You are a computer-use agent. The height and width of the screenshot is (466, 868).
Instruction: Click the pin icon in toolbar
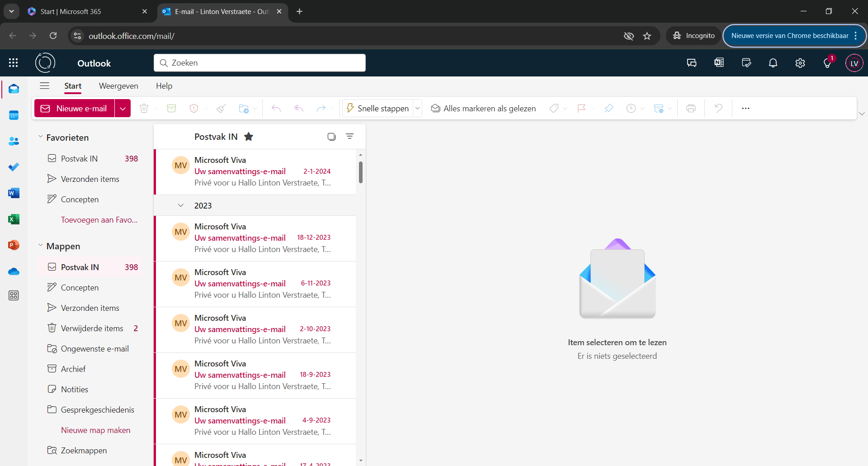point(609,108)
